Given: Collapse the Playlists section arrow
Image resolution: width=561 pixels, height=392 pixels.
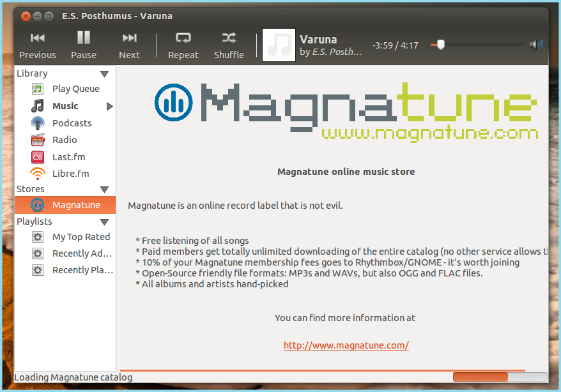Looking at the screenshot, I should [x=105, y=222].
